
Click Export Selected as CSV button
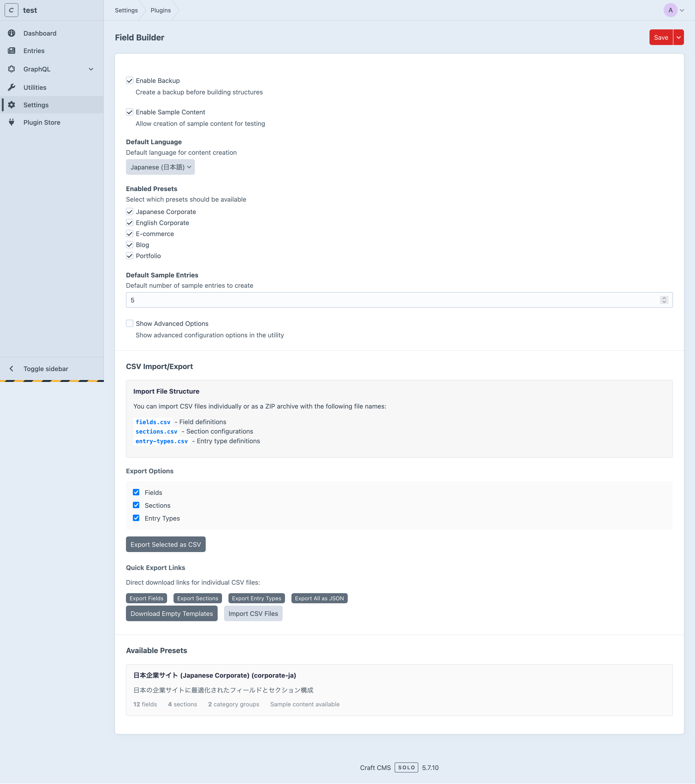(x=165, y=544)
